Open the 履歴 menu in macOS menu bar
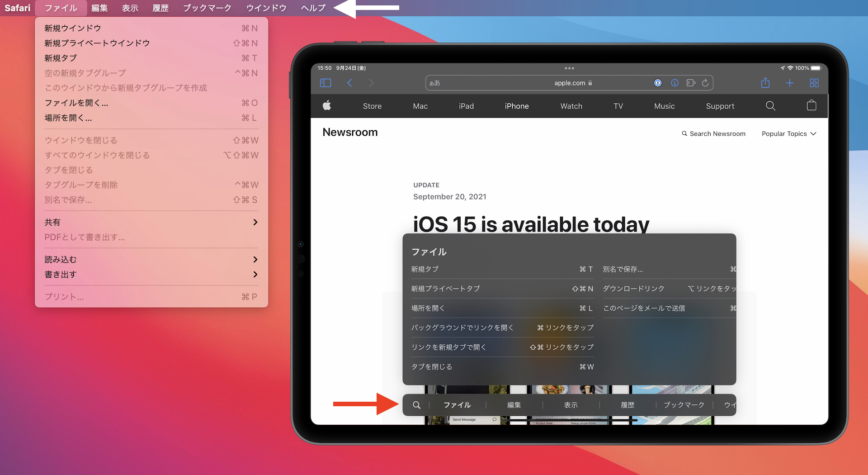The width and height of the screenshot is (868, 475). click(x=160, y=8)
